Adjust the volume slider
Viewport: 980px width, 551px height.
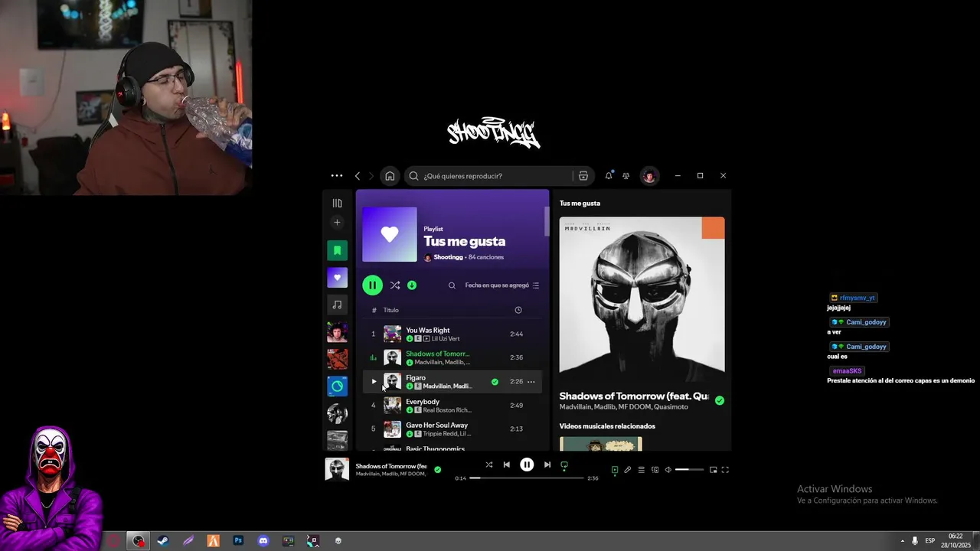(x=689, y=470)
